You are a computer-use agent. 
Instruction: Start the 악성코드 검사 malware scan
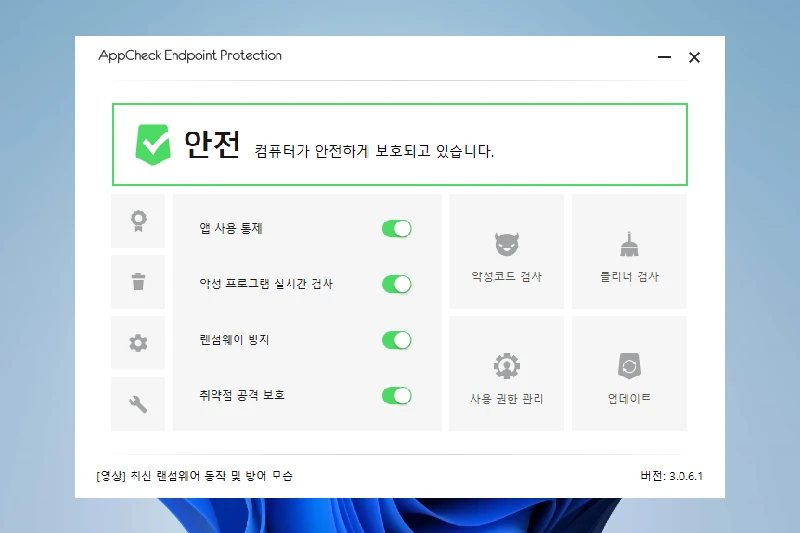pyautogui.click(x=507, y=251)
